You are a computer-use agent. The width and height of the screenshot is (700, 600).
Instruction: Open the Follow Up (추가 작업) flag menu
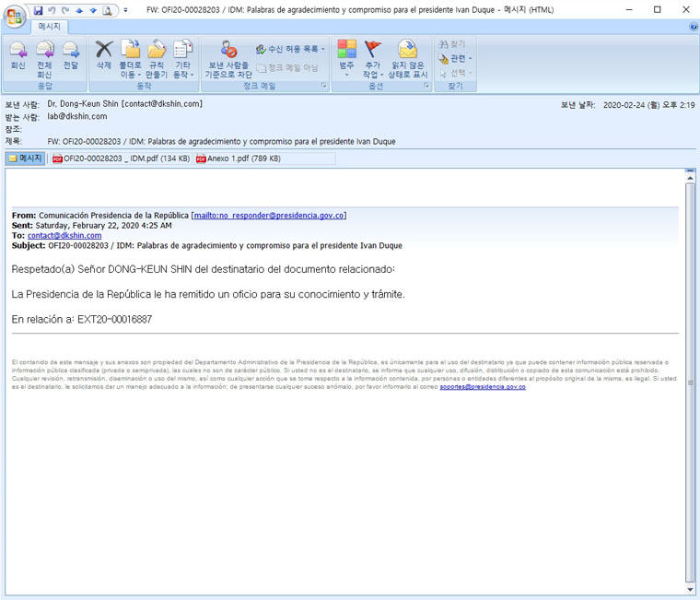[x=372, y=57]
